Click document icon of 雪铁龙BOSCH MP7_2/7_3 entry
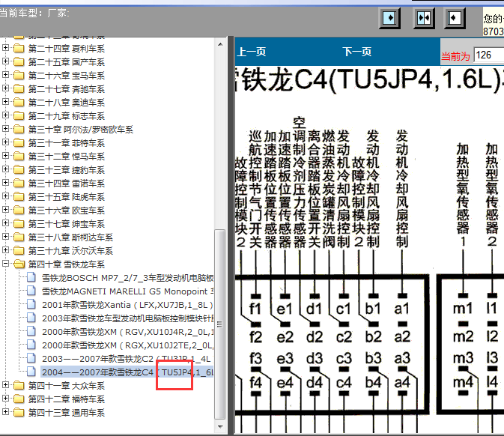Screen dimensions: 504x436 tap(31, 277)
